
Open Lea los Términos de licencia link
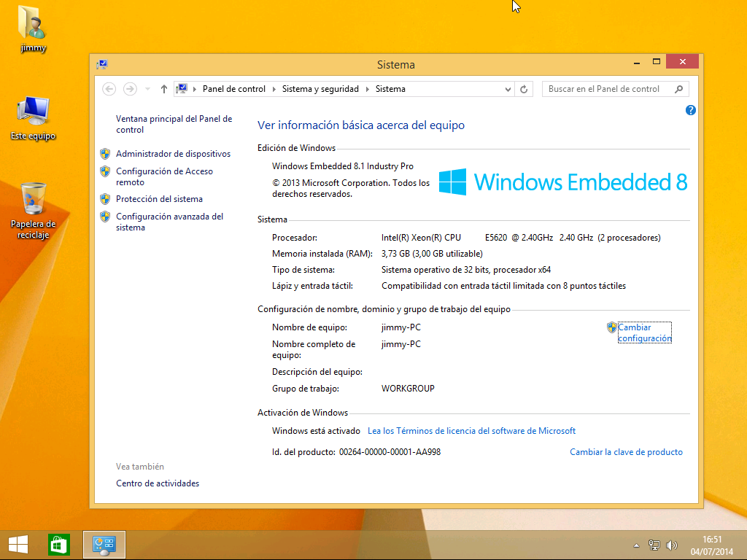click(471, 431)
